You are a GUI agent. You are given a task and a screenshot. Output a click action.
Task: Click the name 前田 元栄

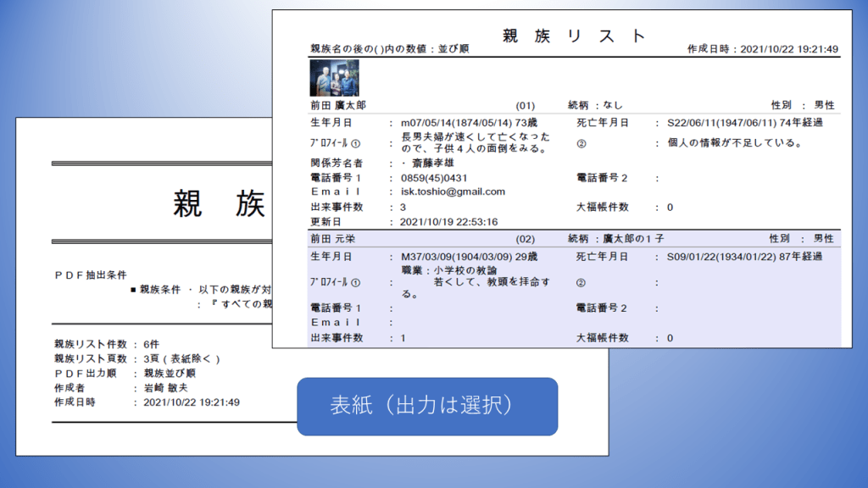click(331, 239)
